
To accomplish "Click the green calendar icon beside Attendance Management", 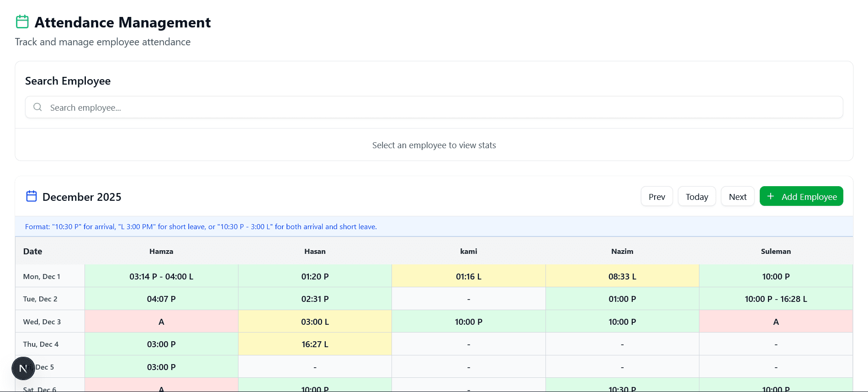I will (22, 22).
